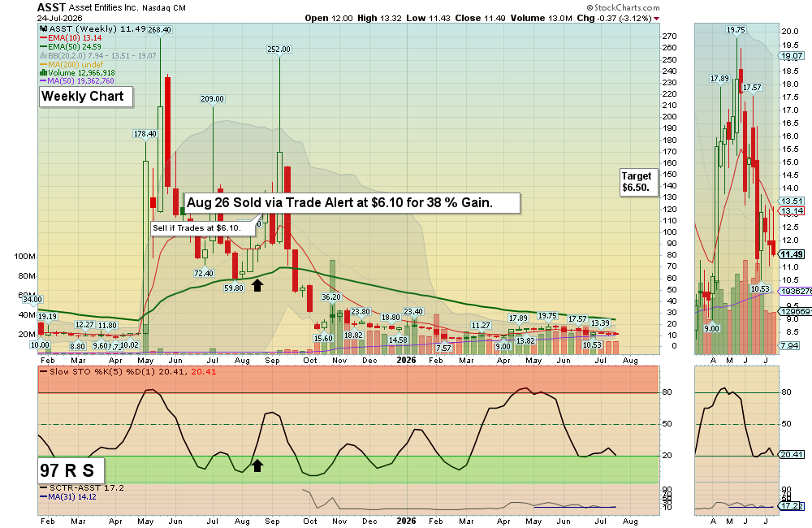
Task: Click the 252.00 price high label
Action: coord(279,50)
